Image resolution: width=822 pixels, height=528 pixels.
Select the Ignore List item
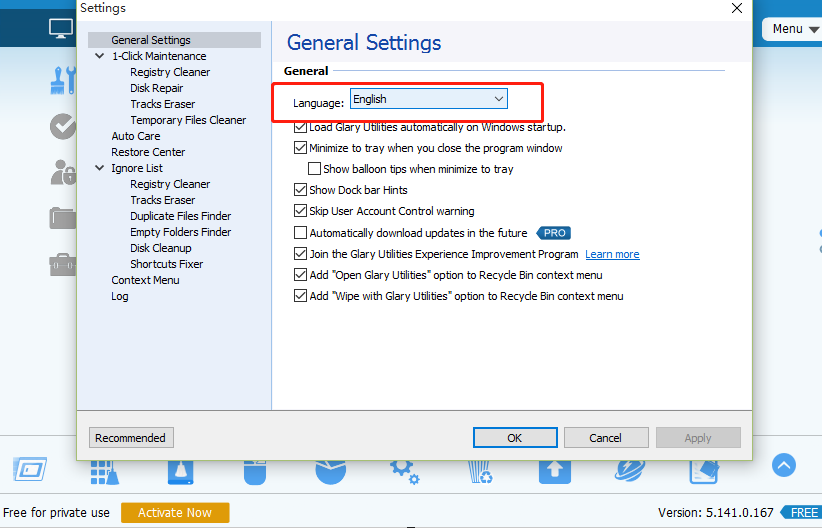[x=137, y=168]
